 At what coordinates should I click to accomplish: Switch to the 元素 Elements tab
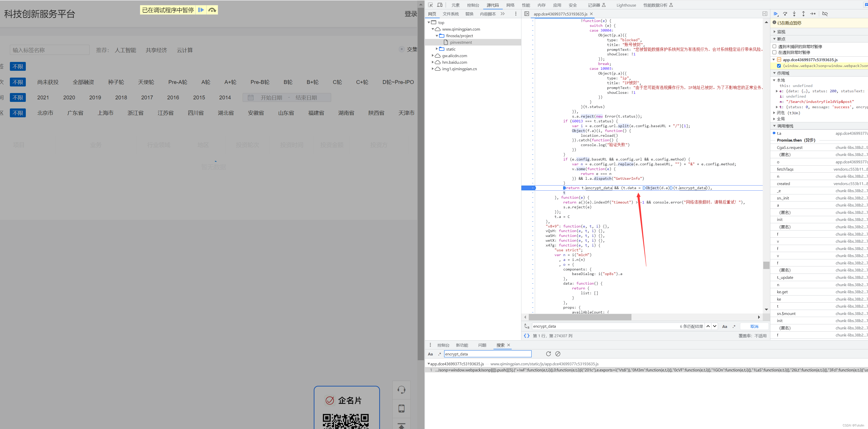pos(455,5)
